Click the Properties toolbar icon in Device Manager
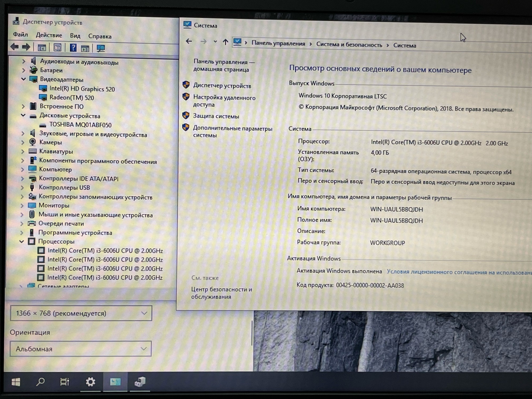 click(57, 48)
